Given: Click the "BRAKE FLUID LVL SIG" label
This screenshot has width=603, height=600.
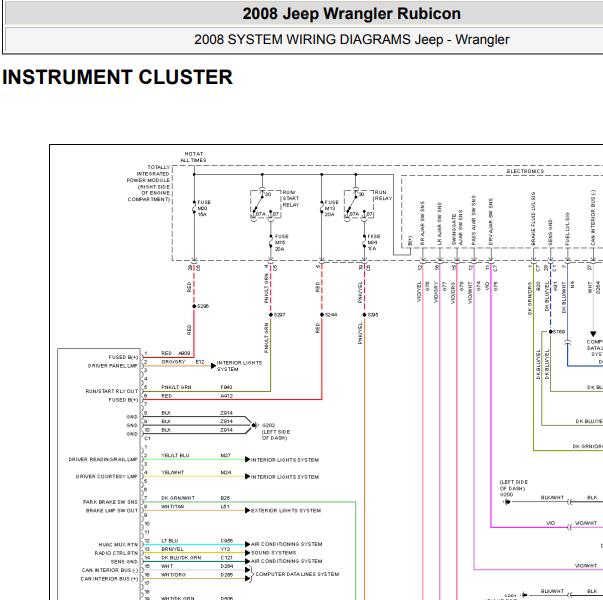Looking at the screenshot, I should 533,218.
